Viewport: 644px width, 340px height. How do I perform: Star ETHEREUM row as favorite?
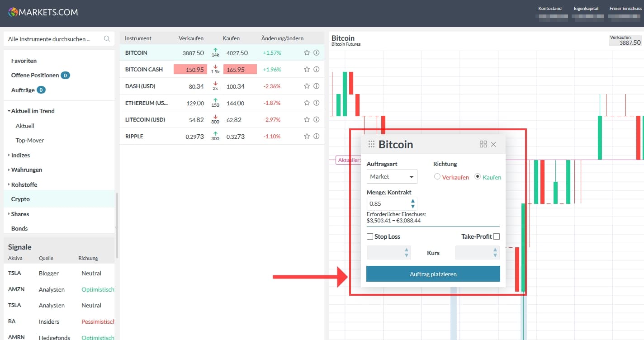coord(307,103)
